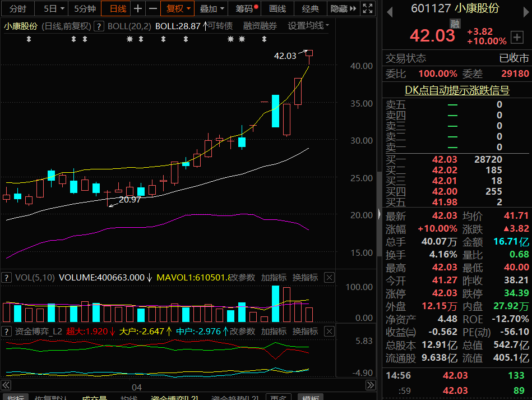Click 加指标 in the 资金博弈 panel
The width and height of the screenshot is (532, 400).
[274, 332]
